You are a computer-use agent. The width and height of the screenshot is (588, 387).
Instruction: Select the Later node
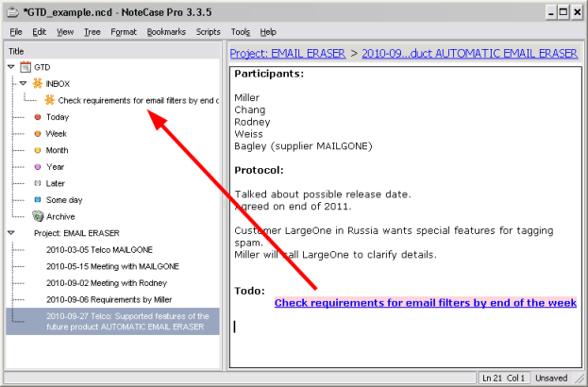(55, 183)
